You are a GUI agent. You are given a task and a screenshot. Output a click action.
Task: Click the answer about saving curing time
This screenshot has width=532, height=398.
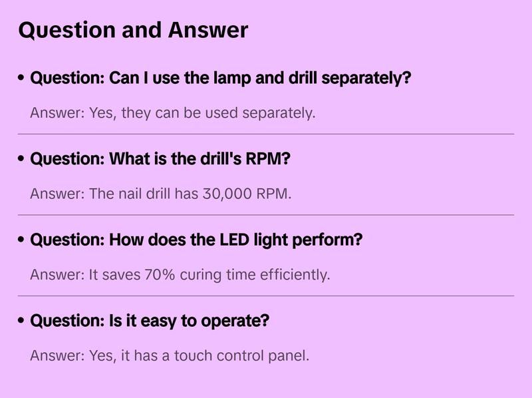180,274
